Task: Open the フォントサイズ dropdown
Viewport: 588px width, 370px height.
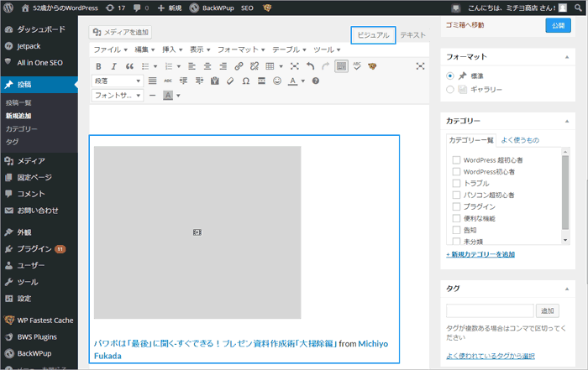Action: point(117,96)
